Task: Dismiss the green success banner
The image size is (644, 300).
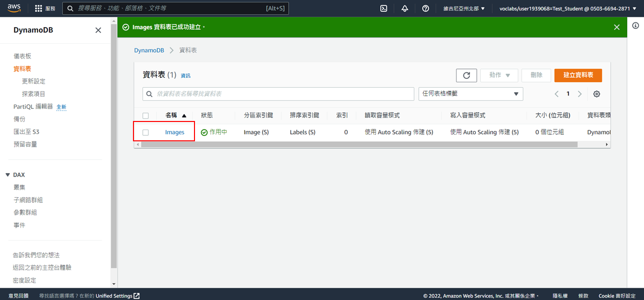Action: pyautogui.click(x=617, y=27)
